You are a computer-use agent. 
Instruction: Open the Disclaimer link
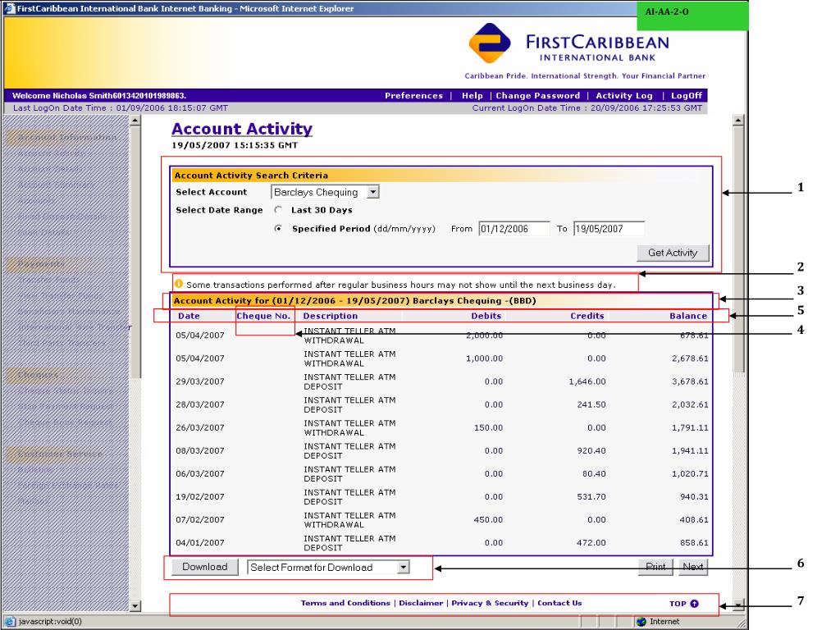(x=421, y=603)
